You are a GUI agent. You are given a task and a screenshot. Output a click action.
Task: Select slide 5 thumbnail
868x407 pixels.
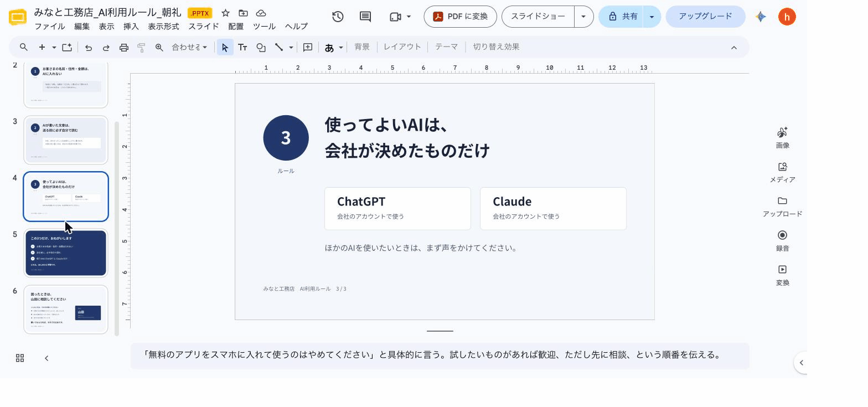coord(66,253)
